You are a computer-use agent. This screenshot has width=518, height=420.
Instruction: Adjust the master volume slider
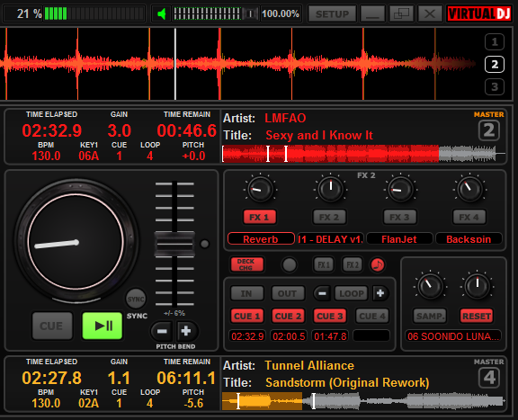point(215,13)
